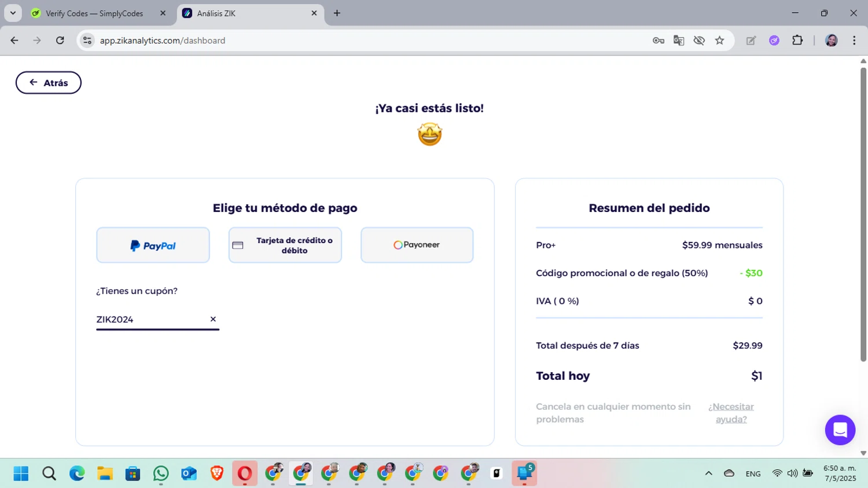Open File Explorer from taskbar
The height and width of the screenshot is (488, 868).
pyautogui.click(x=105, y=474)
